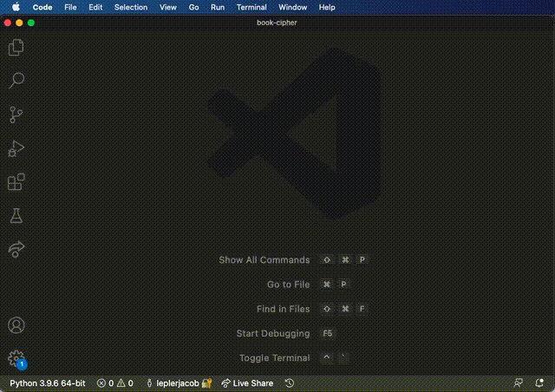Click the history clock status bar icon
Viewport: 555px width, 392px height.
(x=290, y=383)
